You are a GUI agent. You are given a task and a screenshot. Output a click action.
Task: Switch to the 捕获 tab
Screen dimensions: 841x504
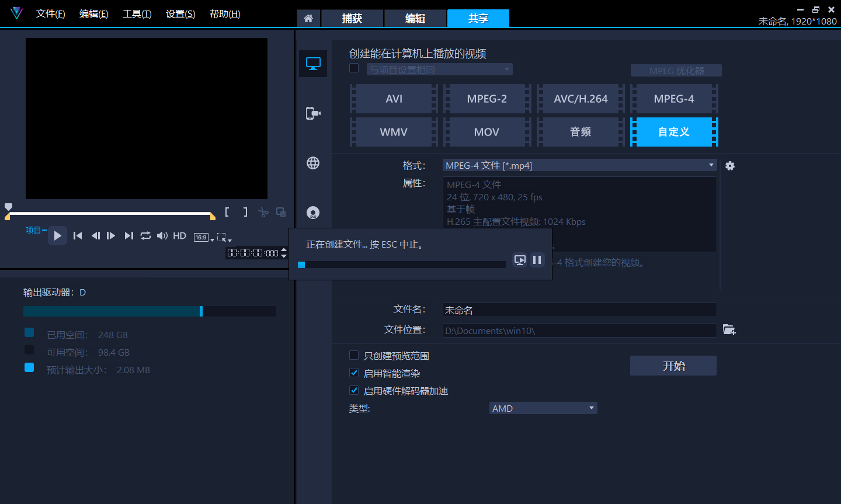pyautogui.click(x=352, y=18)
